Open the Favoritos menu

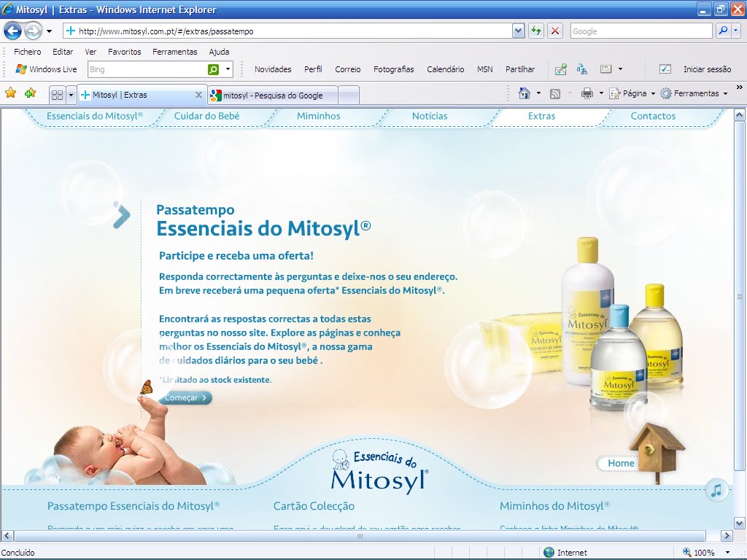(x=124, y=52)
